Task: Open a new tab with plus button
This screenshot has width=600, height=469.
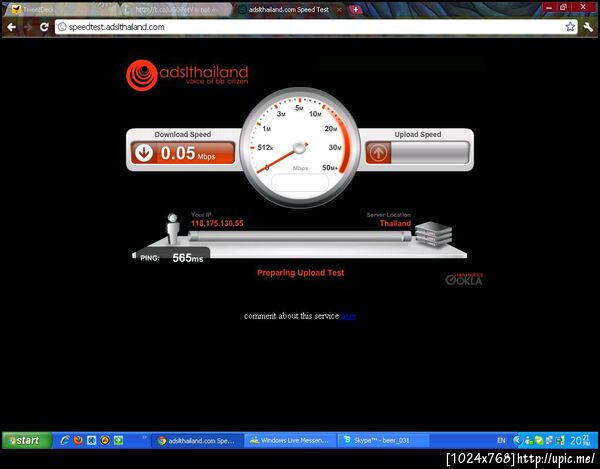Action: click(x=355, y=10)
